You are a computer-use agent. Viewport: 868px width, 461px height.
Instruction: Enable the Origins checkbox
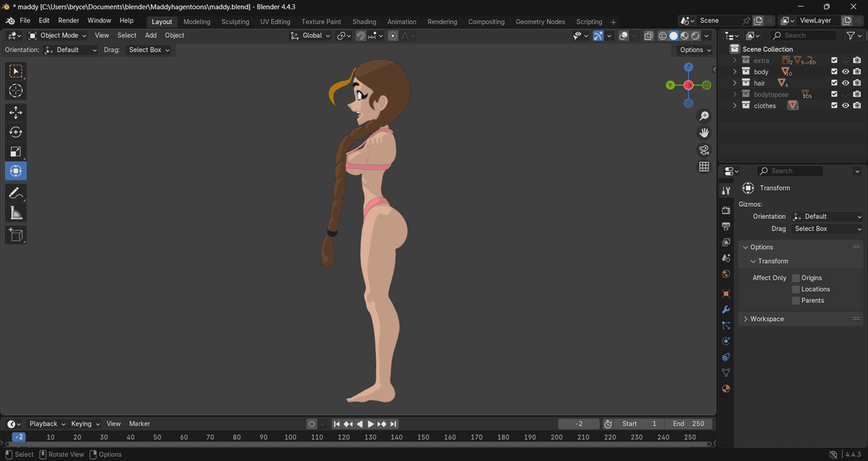point(796,278)
